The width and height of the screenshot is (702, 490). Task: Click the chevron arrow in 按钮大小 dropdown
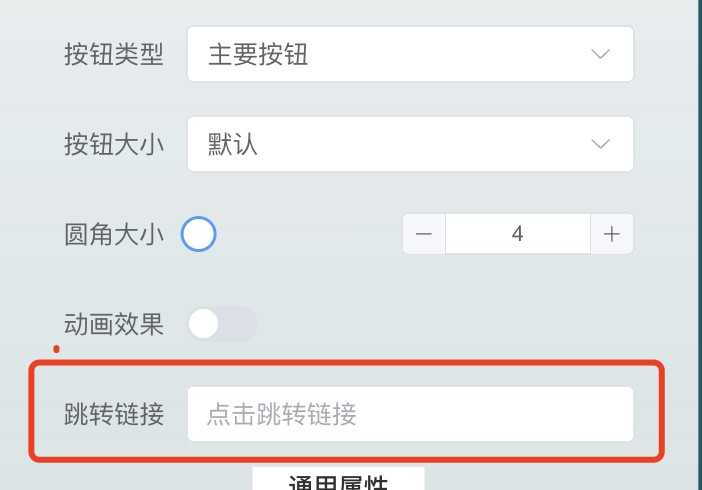600,144
